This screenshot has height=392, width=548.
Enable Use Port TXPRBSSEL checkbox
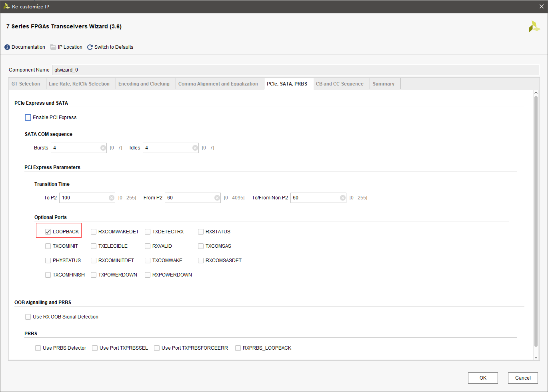tap(95, 348)
